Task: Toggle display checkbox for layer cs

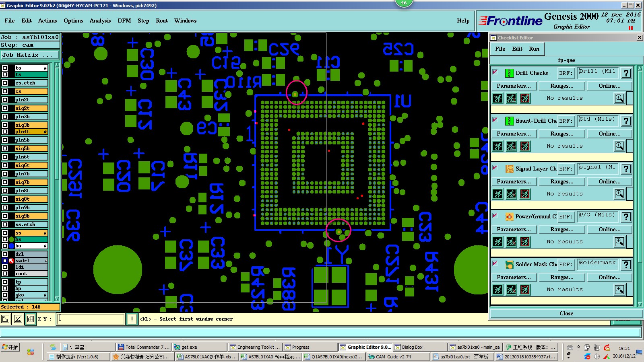Action: pos(5,91)
